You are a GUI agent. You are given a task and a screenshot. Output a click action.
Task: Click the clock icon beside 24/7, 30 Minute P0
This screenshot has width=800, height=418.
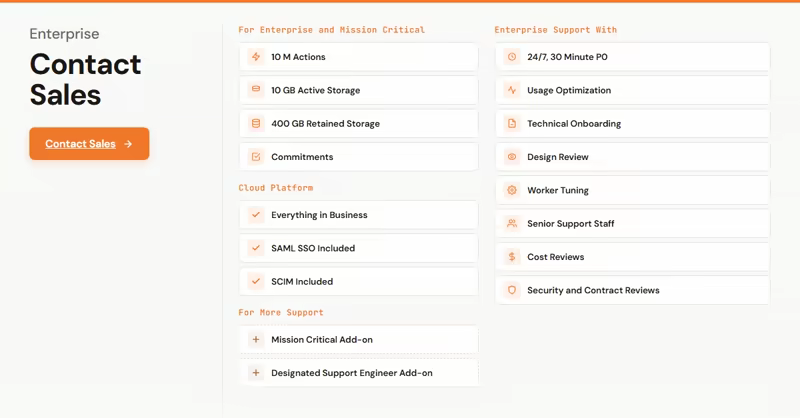pos(512,57)
